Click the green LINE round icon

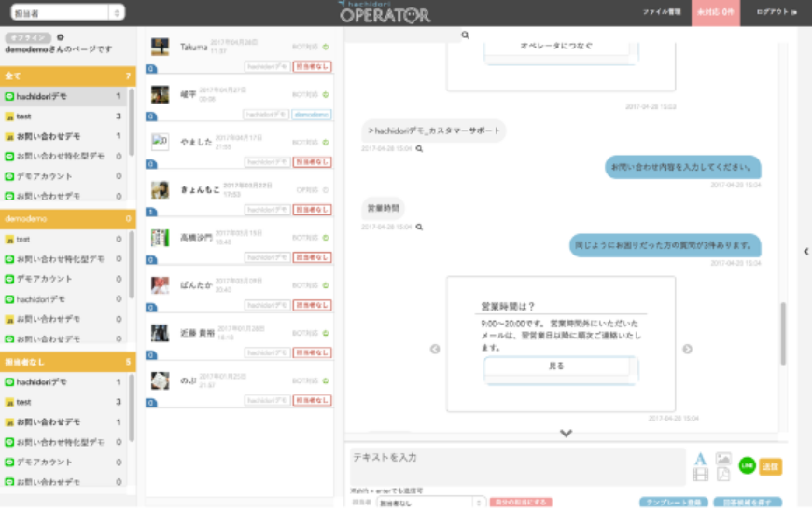(747, 464)
